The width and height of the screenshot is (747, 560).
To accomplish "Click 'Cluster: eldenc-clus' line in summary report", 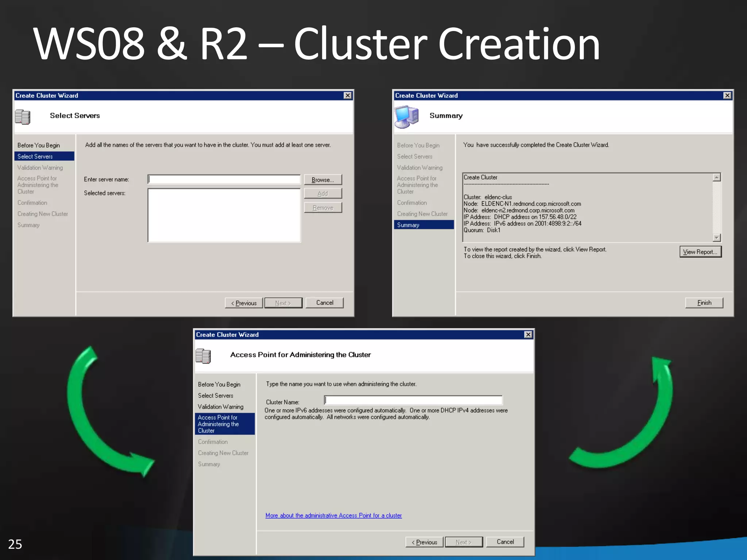I will [x=488, y=197].
